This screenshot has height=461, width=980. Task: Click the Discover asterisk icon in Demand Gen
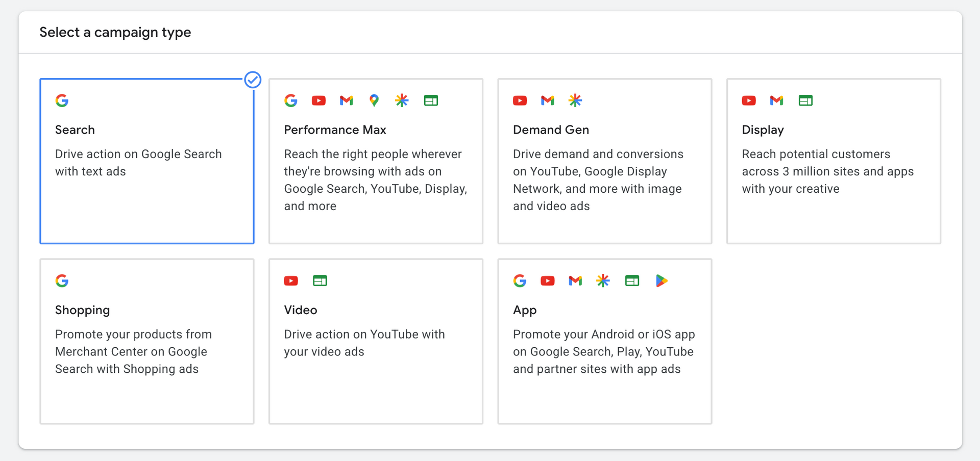575,100
